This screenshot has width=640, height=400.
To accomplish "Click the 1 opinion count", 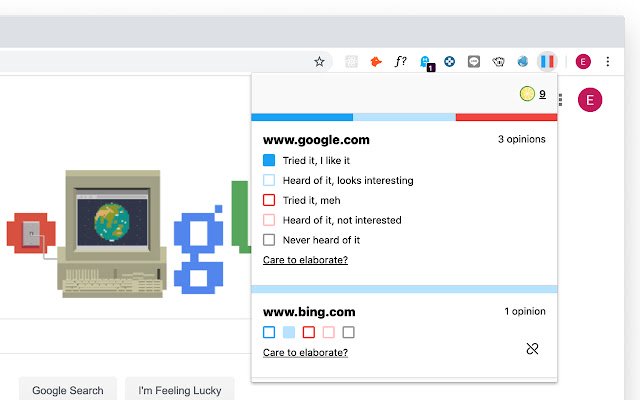I will point(525,311).
